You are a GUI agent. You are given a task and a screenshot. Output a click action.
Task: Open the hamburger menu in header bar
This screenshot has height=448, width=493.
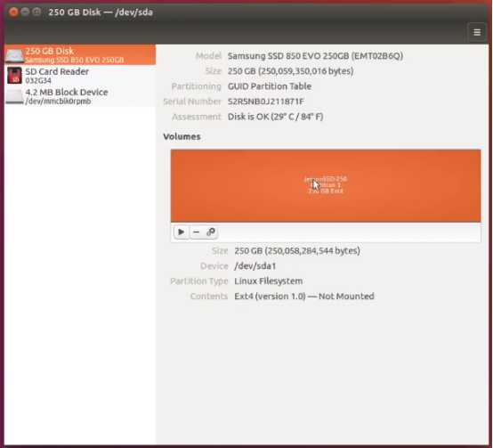477,32
